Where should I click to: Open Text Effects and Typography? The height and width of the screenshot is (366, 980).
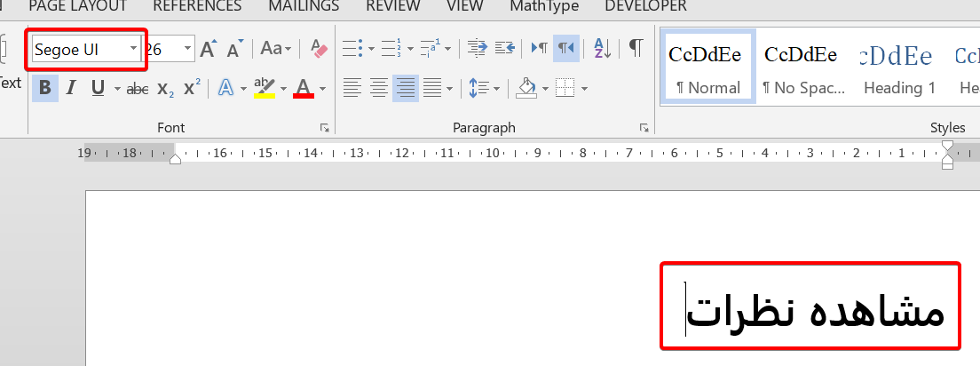click(225, 89)
